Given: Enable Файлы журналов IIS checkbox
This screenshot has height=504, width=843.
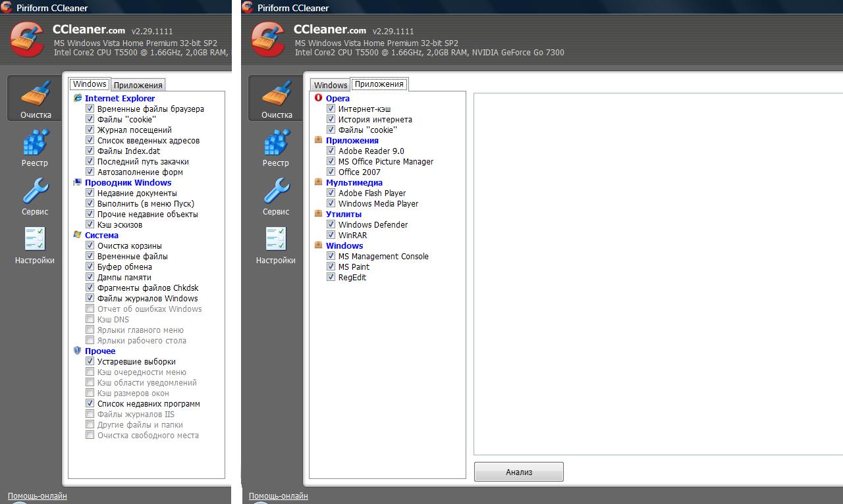Looking at the screenshot, I should (x=90, y=414).
